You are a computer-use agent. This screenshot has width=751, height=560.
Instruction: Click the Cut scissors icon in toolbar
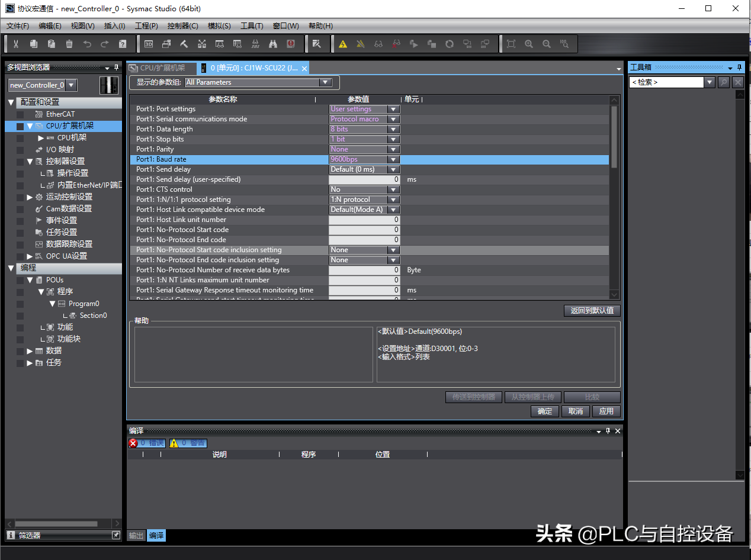[x=16, y=44]
